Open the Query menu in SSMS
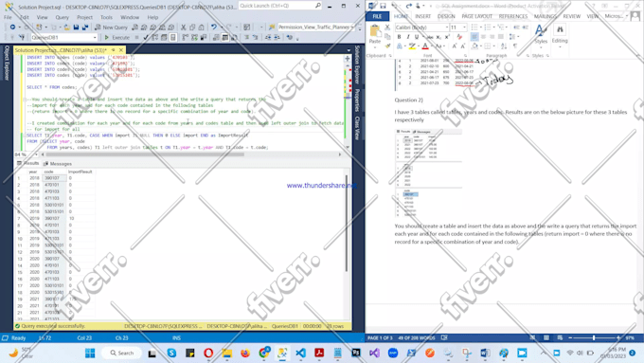The width and height of the screenshot is (644, 363). (62, 17)
